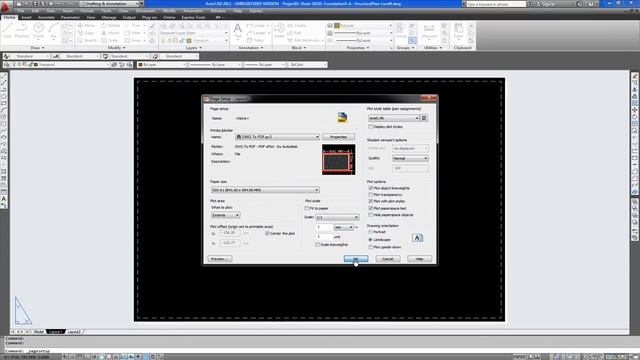640x360 pixels.
Task: Toggle Plot object lineweights checkbox
Action: 371,188
